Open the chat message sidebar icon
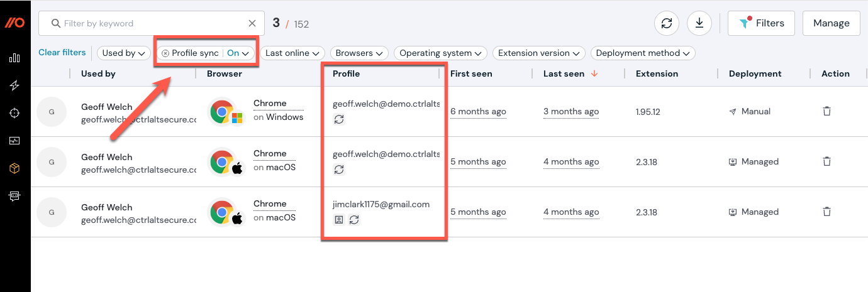 pos(14,196)
